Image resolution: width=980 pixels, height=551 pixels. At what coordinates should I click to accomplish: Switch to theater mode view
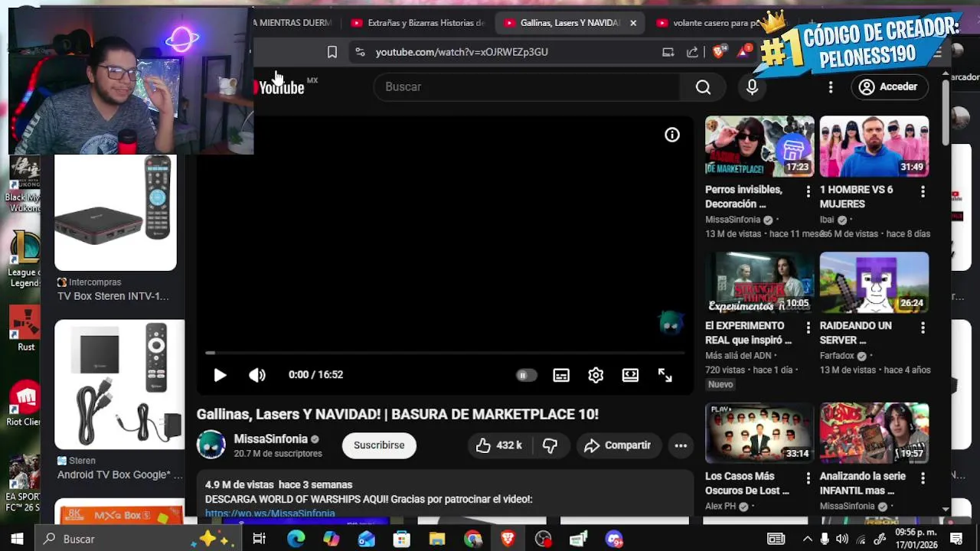point(630,375)
